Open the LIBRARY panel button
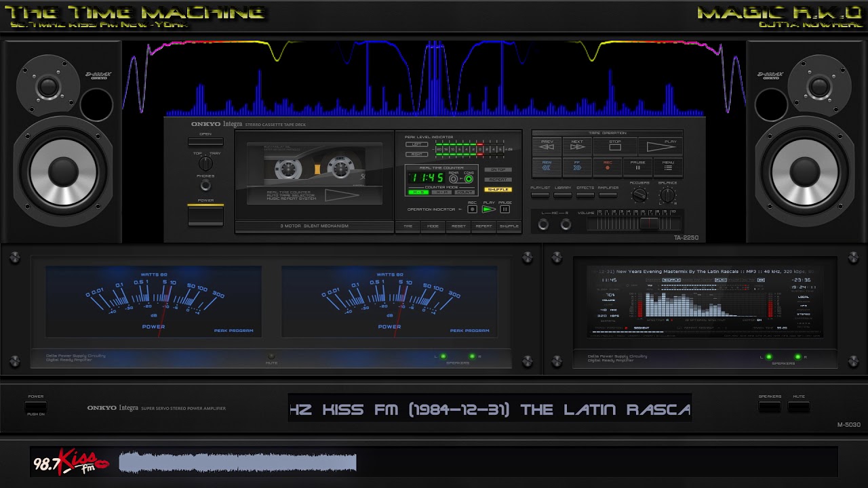Viewport: 868px width, 488px height. [x=563, y=195]
